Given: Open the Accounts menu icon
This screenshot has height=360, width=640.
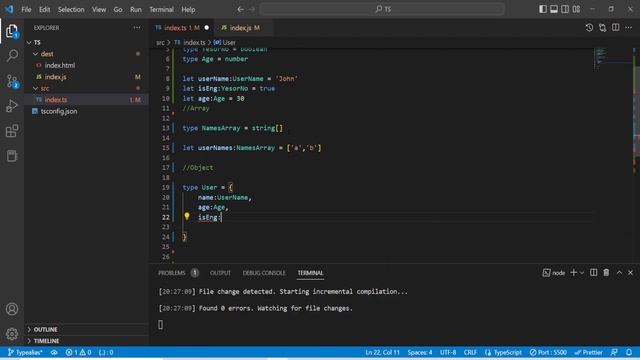Looking at the screenshot, I should click(x=12, y=309).
